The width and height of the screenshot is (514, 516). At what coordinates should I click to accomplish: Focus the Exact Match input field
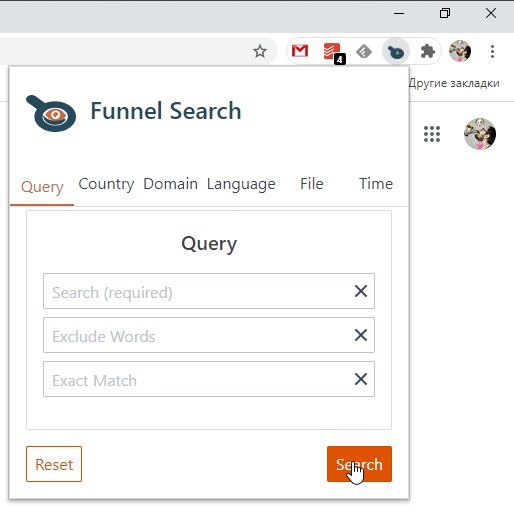[209, 379]
